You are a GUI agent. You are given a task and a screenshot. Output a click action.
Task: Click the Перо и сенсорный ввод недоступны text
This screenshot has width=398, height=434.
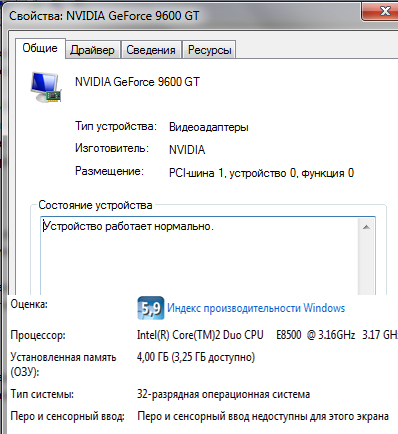(263, 416)
